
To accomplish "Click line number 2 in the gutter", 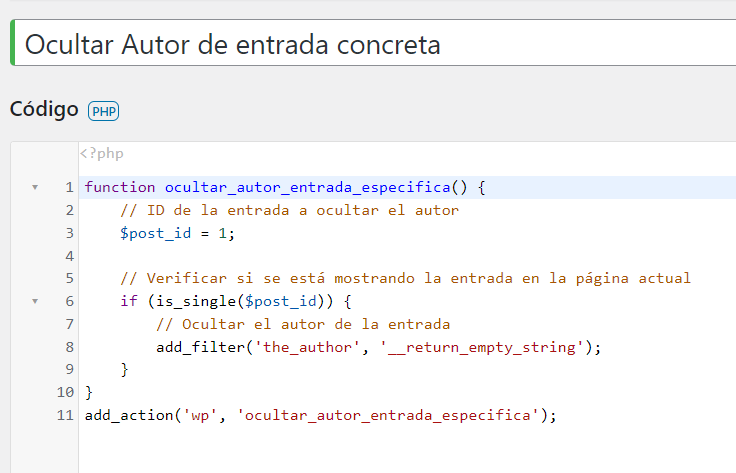I will [69, 210].
